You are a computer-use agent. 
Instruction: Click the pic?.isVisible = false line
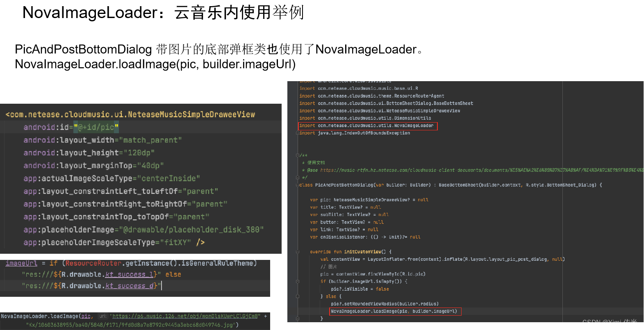pyautogui.click(x=360, y=289)
